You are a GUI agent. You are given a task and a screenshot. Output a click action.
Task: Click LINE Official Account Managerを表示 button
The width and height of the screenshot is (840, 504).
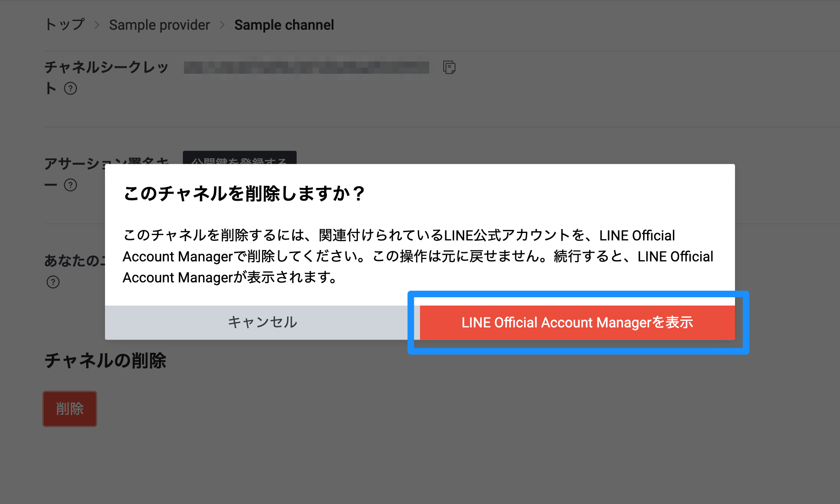pyautogui.click(x=577, y=322)
